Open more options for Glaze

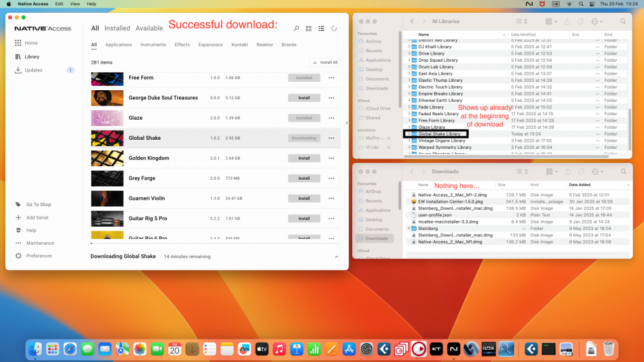(x=331, y=118)
